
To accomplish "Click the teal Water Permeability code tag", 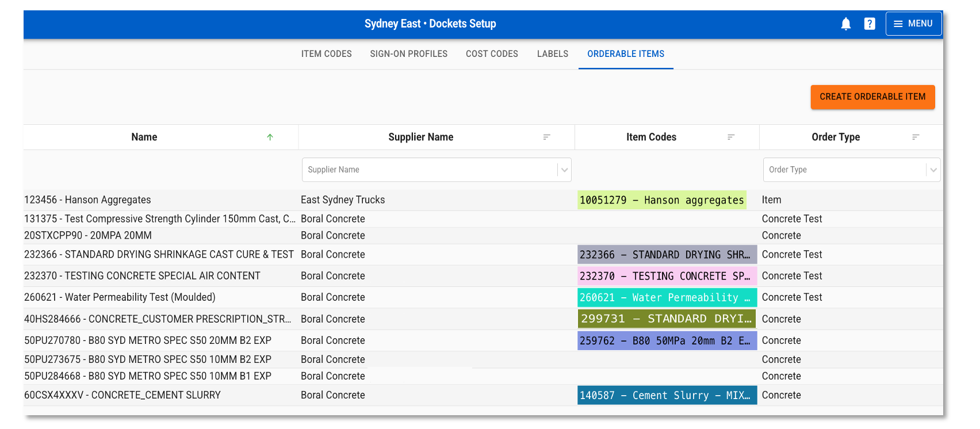I will [667, 298].
